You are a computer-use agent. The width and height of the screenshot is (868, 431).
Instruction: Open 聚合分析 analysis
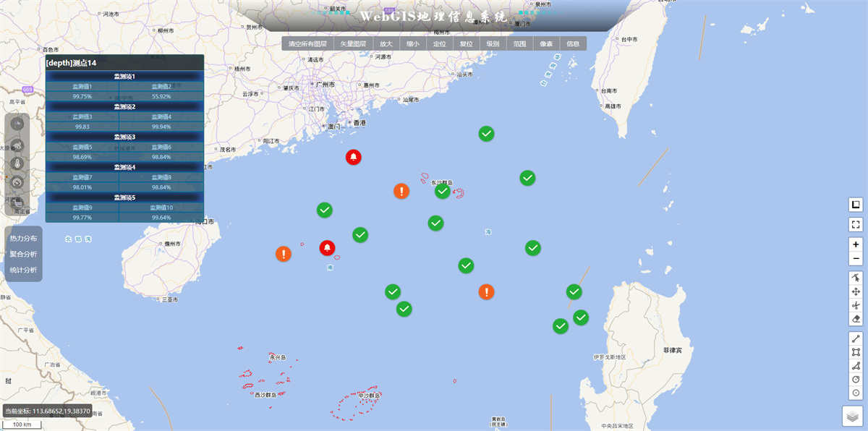click(23, 254)
